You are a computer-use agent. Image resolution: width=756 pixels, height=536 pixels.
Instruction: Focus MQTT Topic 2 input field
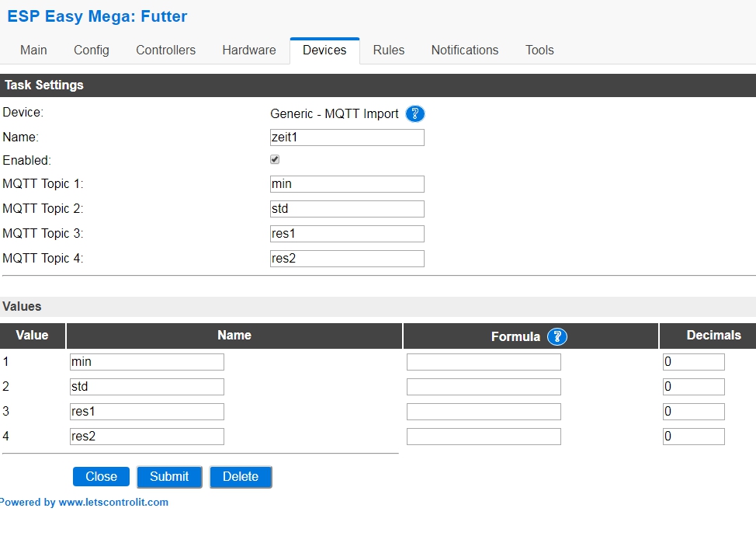click(347, 209)
